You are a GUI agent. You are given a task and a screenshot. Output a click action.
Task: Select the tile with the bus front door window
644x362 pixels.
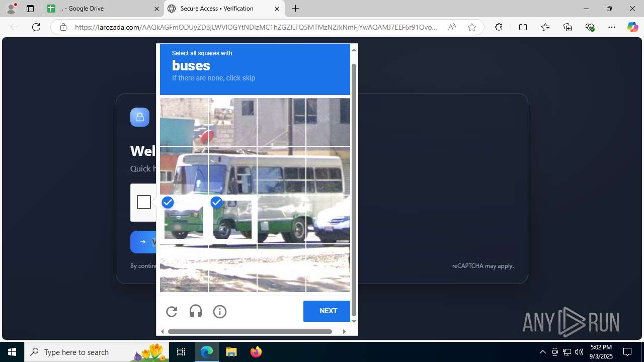[x=232, y=171]
